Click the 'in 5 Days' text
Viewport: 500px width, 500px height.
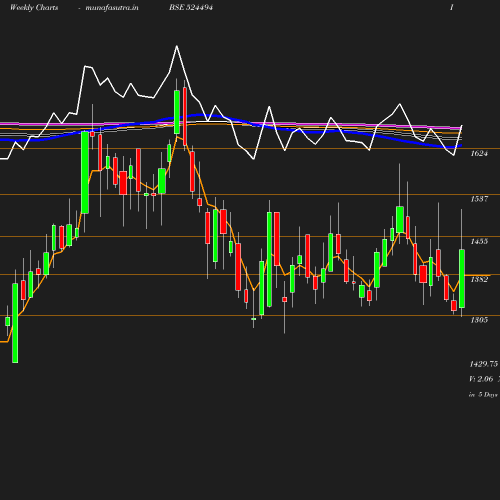tap(483, 395)
